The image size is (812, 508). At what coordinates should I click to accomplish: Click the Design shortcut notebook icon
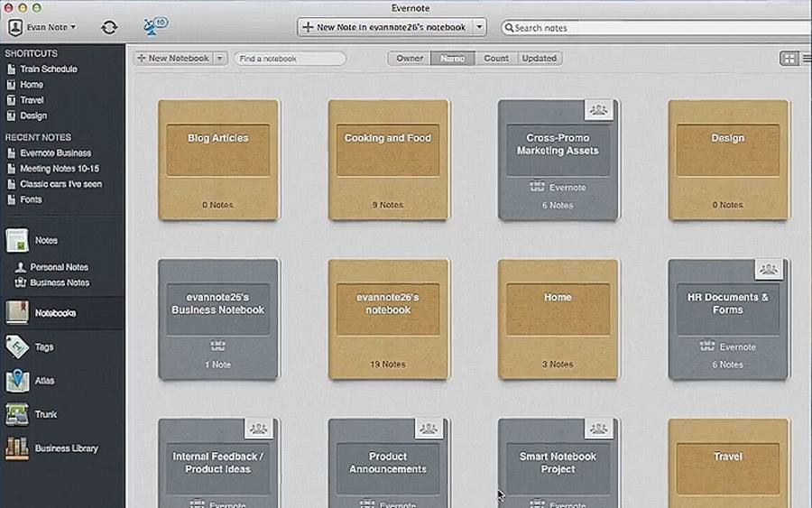click(12, 115)
